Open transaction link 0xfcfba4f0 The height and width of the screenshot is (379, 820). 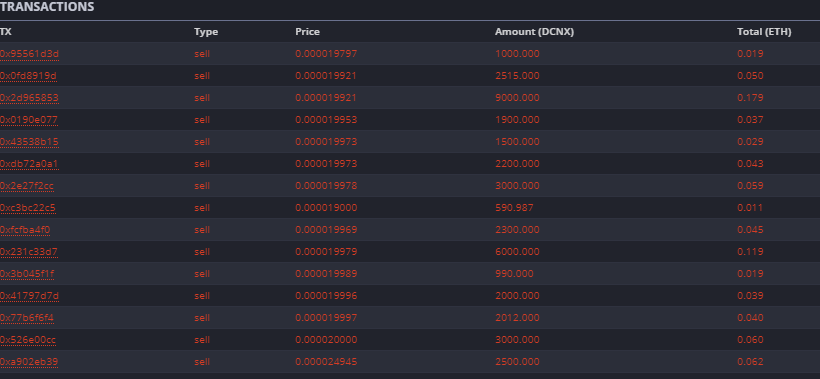[x=25, y=229]
